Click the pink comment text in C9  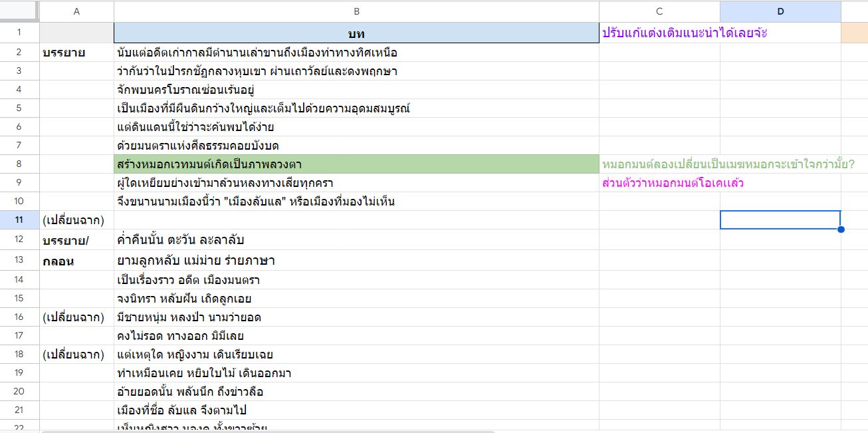673,183
